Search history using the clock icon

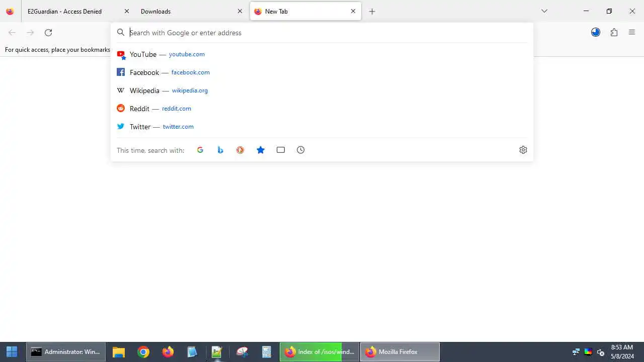[301, 150]
